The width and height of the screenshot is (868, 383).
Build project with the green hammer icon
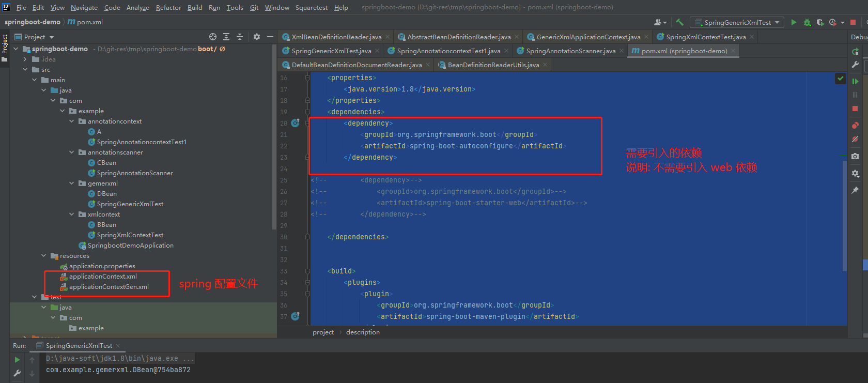[x=679, y=22]
